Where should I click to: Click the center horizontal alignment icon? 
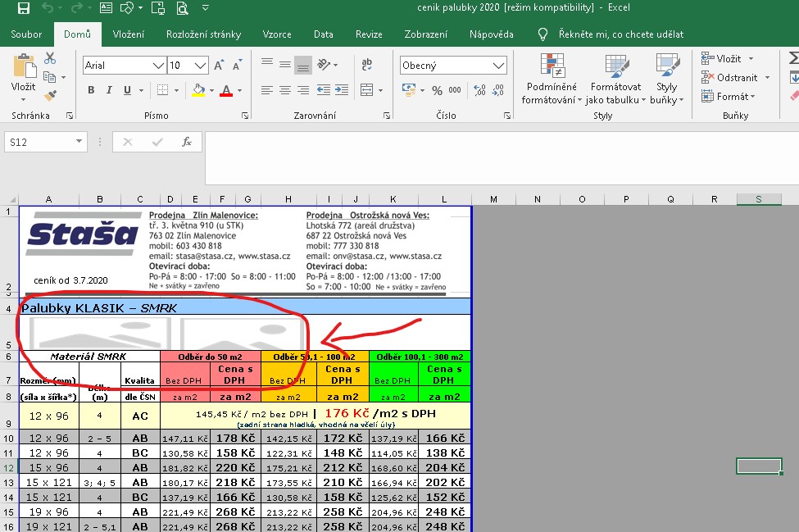[x=284, y=90]
